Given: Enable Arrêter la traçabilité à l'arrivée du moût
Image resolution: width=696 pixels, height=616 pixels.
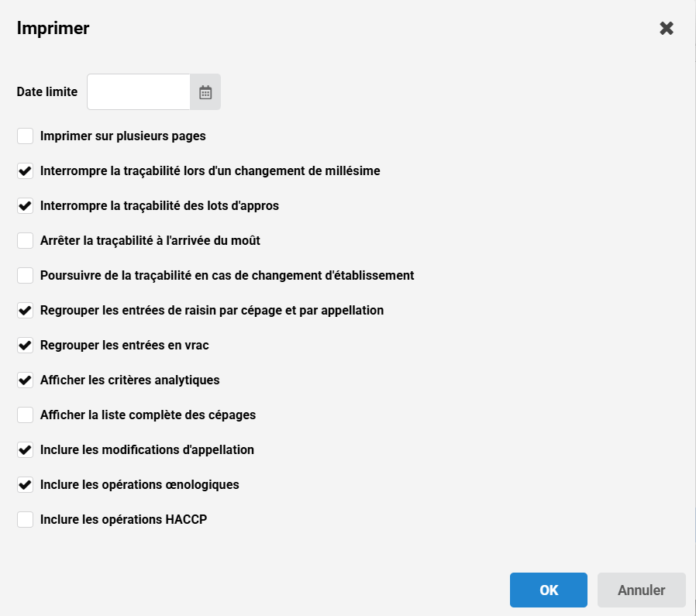Looking at the screenshot, I should (26, 241).
